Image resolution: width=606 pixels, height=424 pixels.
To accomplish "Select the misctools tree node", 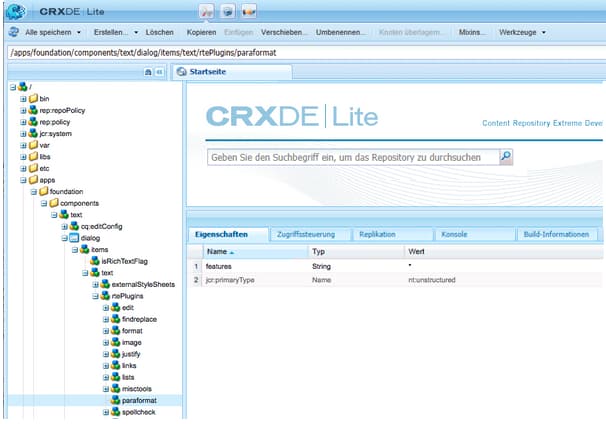I will 136,389.
